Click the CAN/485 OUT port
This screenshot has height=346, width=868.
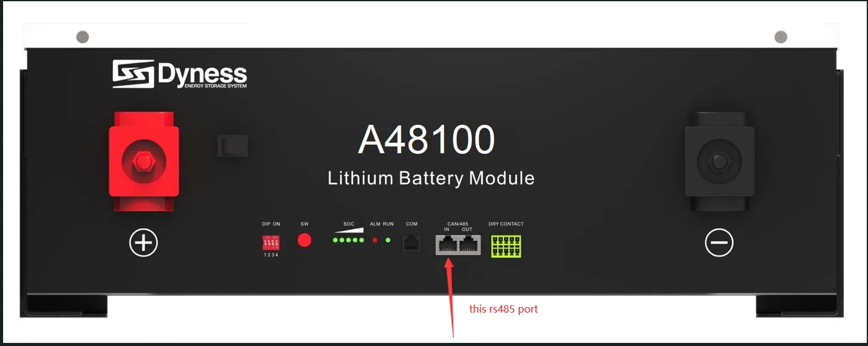tap(469, 245)
